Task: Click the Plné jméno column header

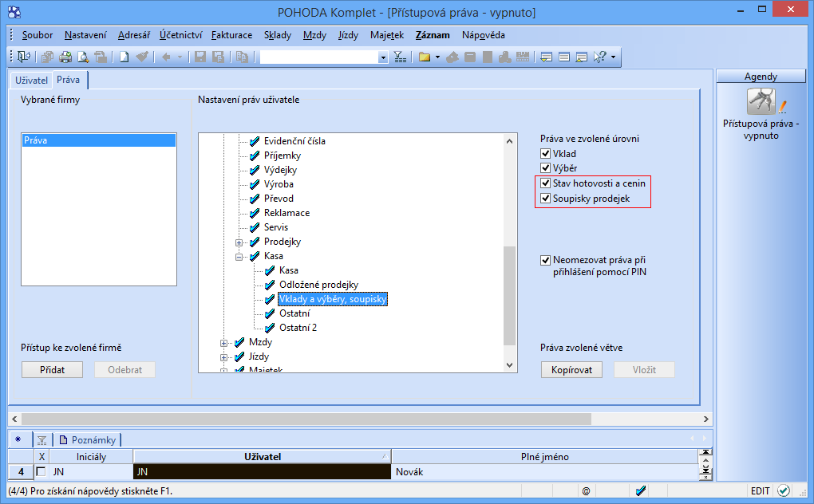Action: pos(544,456)
